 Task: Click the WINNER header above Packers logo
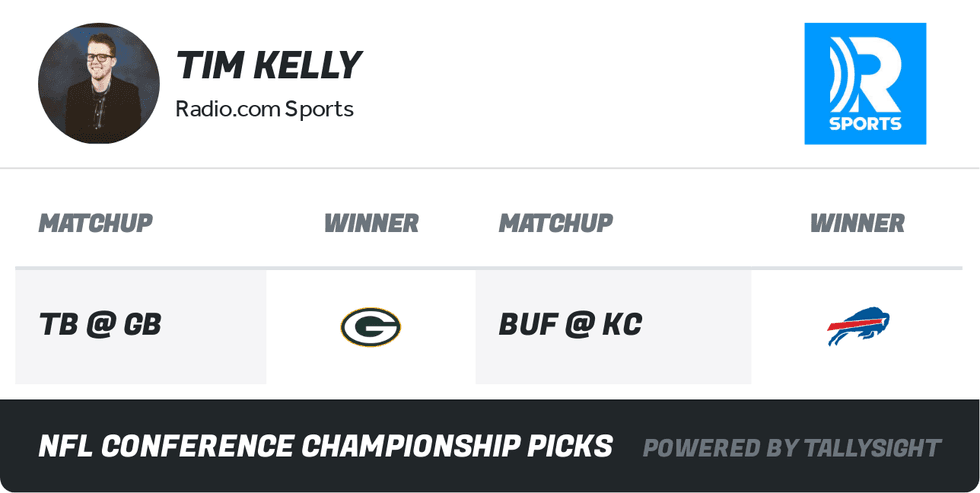tap(371, 223)
